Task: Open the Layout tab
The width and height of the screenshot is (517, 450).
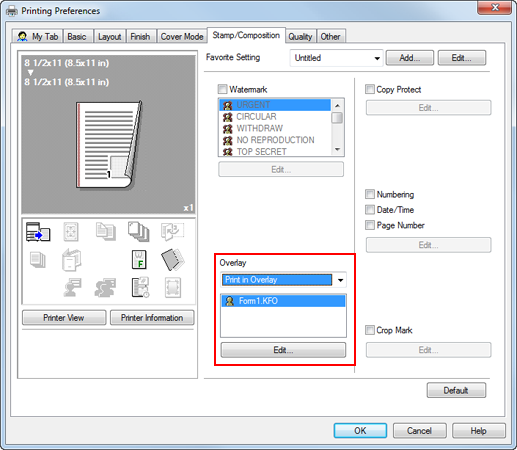Action: 109,36
